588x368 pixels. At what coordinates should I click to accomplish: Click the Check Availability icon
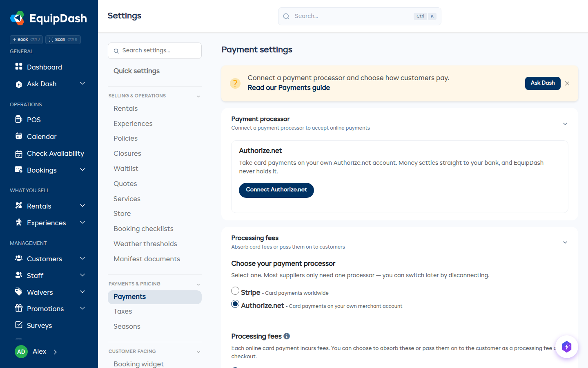point(19,154)
